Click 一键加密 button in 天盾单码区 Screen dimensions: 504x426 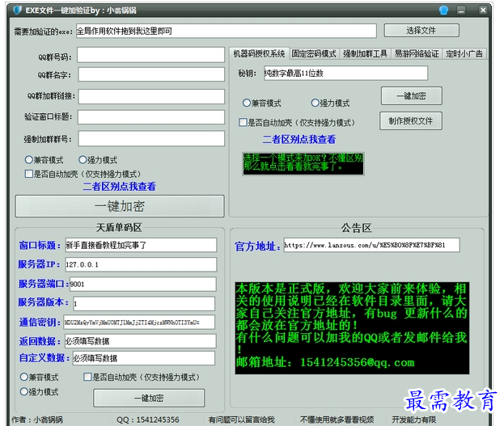point(149,399)
